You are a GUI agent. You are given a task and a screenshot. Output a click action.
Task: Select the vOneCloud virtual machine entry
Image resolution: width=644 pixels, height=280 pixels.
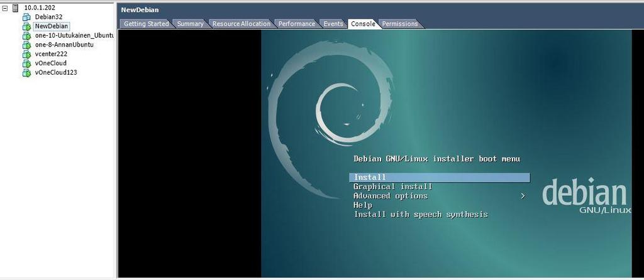click(x=50, y=63)
